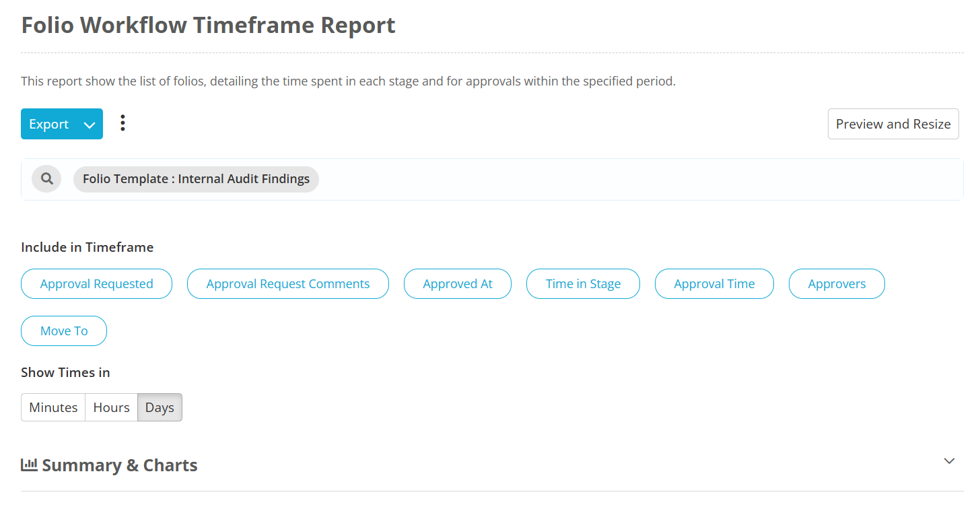Toggle the Approval Requested column
The height and width of the screenshot is (513, 980).
pos(96,283)
